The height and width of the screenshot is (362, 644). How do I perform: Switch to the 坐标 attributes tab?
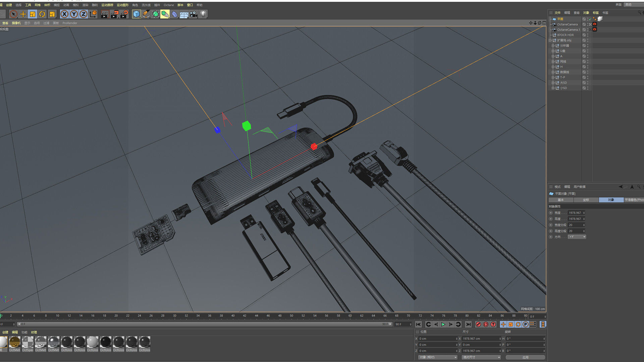pos(586,200)
